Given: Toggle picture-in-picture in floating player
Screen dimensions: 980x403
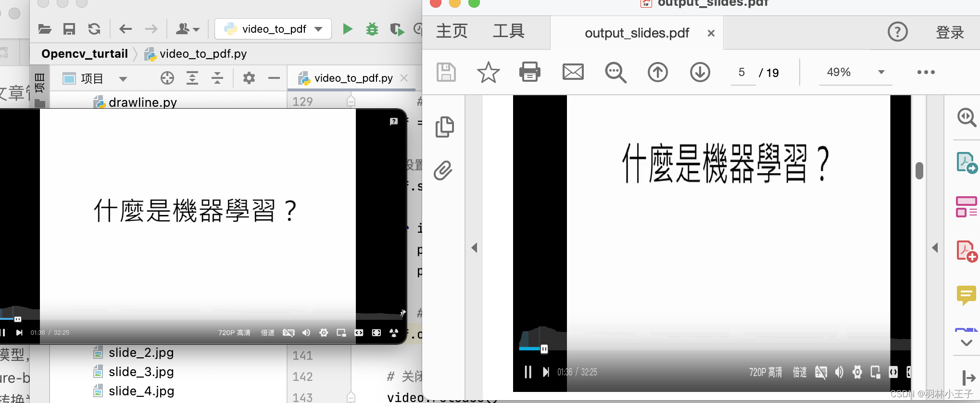Looking at the screenshot, I should tap(341, 333).
